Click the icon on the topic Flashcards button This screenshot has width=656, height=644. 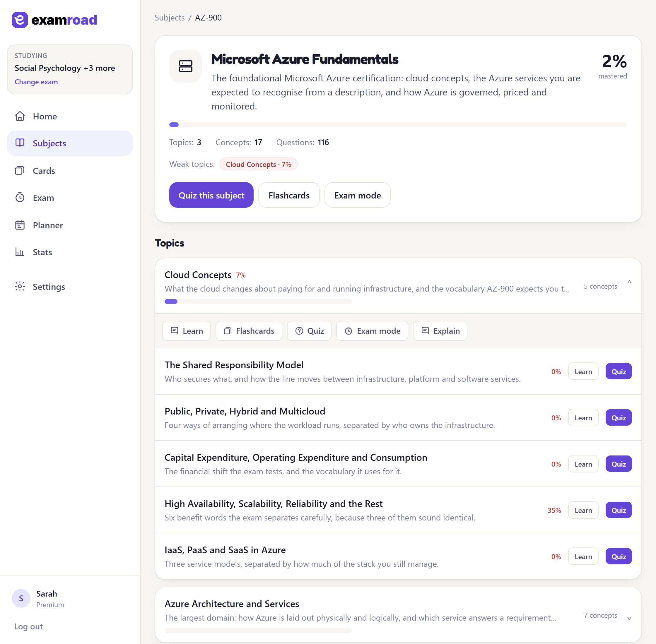click(x=228, y=330)
